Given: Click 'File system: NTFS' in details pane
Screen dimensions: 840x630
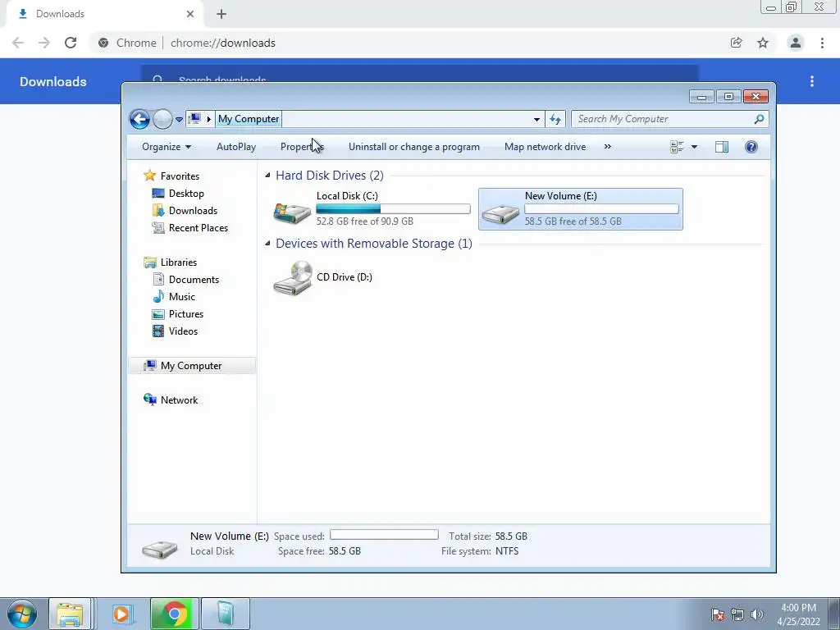Looking at the screenshot, I should coord(480,550).
